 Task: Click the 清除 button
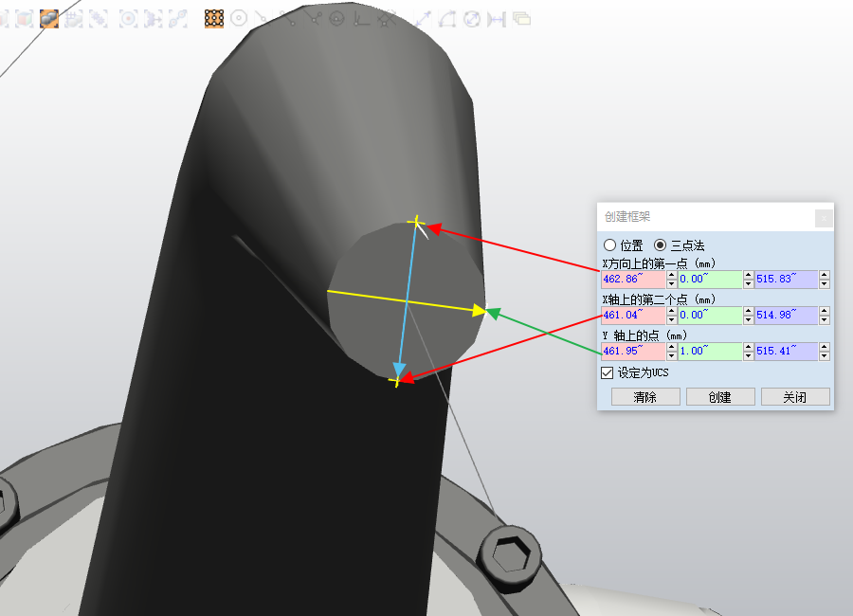[x=645, y=397]
